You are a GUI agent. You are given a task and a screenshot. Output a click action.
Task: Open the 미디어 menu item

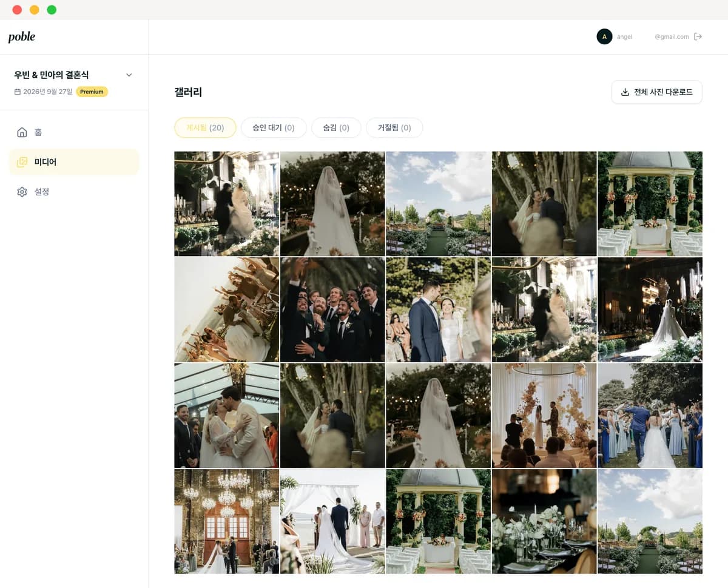[74, 162]
